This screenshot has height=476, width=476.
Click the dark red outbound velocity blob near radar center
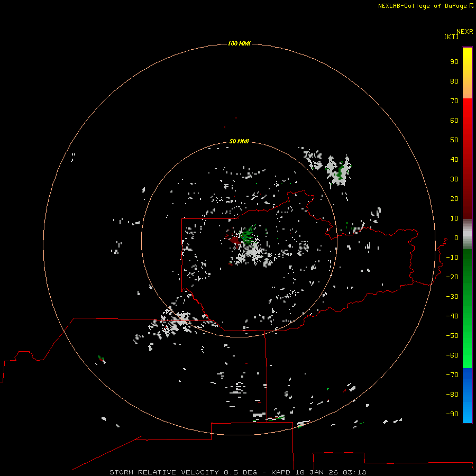(234, 241)
